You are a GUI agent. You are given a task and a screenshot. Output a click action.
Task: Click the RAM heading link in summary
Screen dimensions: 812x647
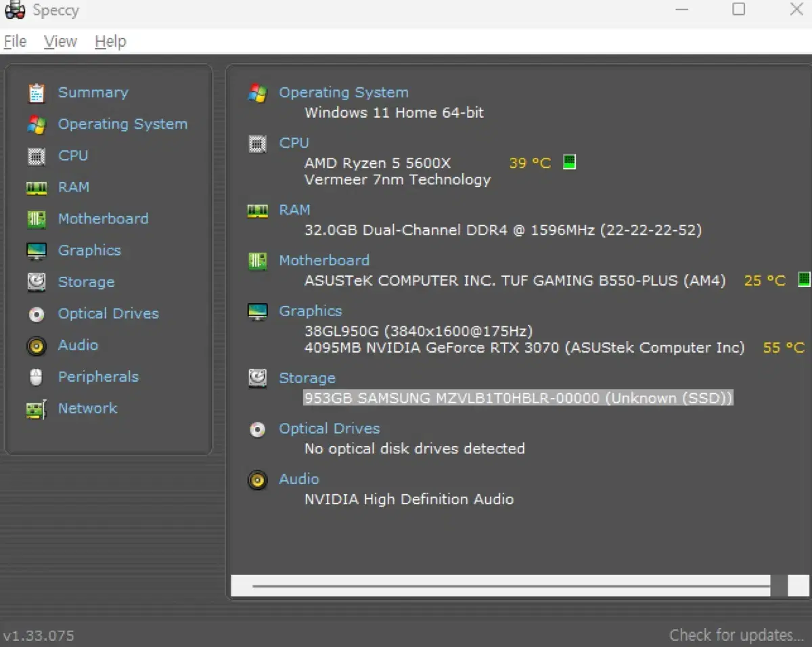[x=294, y=210]
